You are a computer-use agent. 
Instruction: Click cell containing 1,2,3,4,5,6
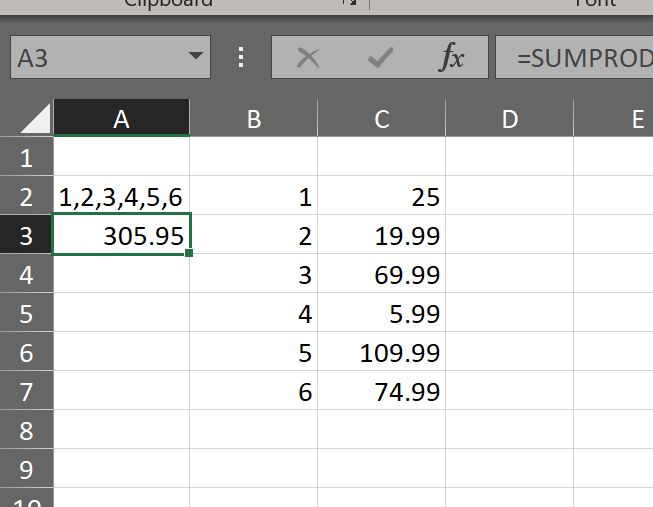click(121, 195)
